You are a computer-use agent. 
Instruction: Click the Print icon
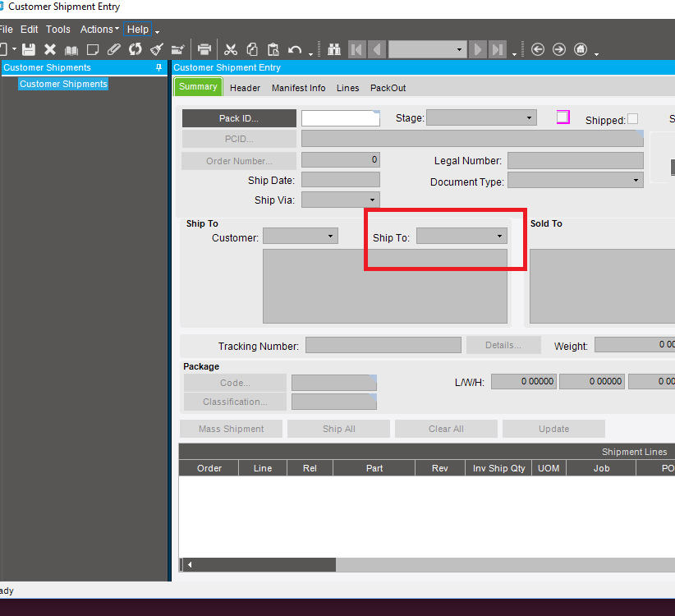(204, 49)
